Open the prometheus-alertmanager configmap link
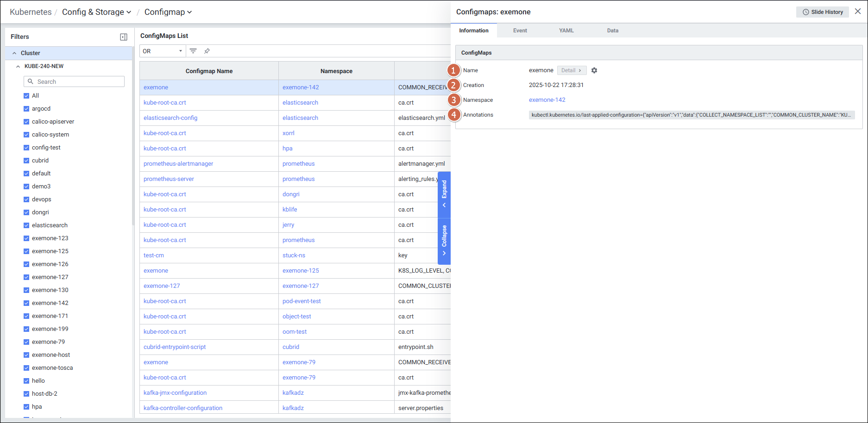This screenshot has height=423, width=868. (178, 164)
